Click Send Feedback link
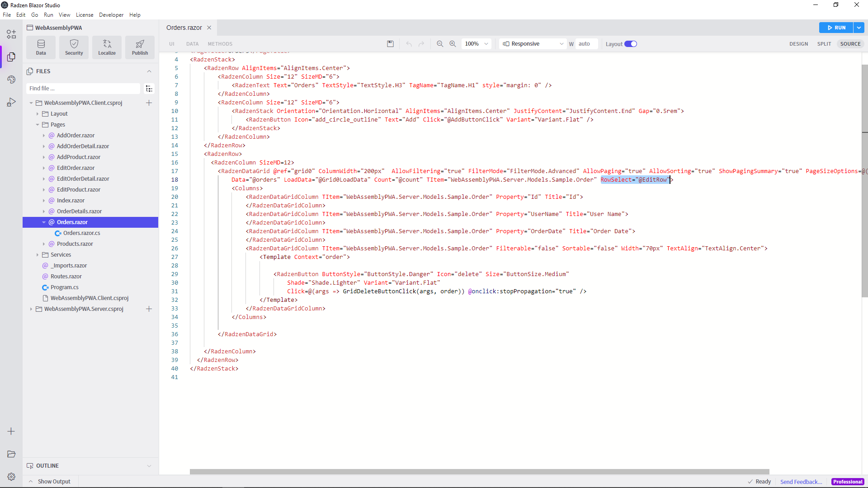 tap(801, 482)
